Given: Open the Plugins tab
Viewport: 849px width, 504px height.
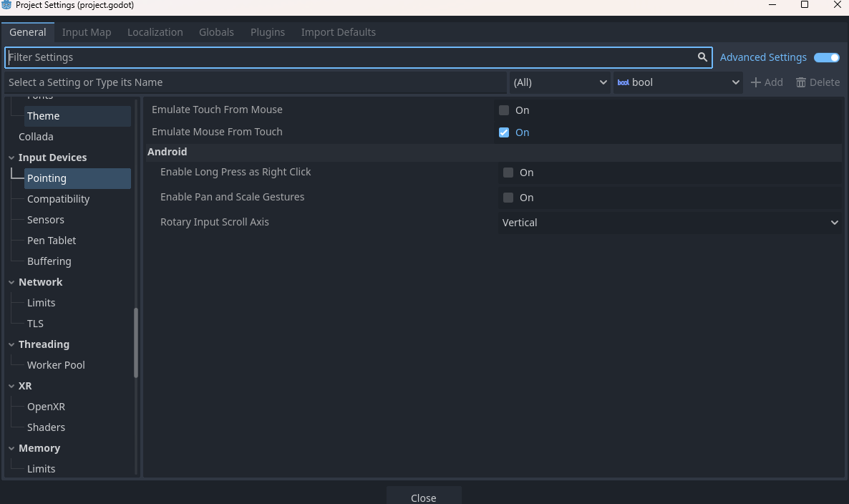Looking at the screenshot, I should pos(268,32).
